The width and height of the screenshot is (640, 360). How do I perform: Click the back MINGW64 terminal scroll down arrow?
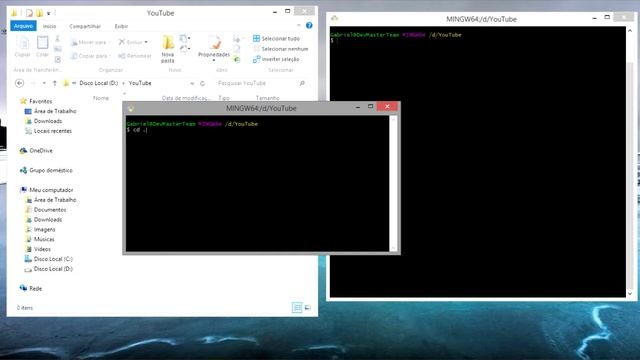630,293
